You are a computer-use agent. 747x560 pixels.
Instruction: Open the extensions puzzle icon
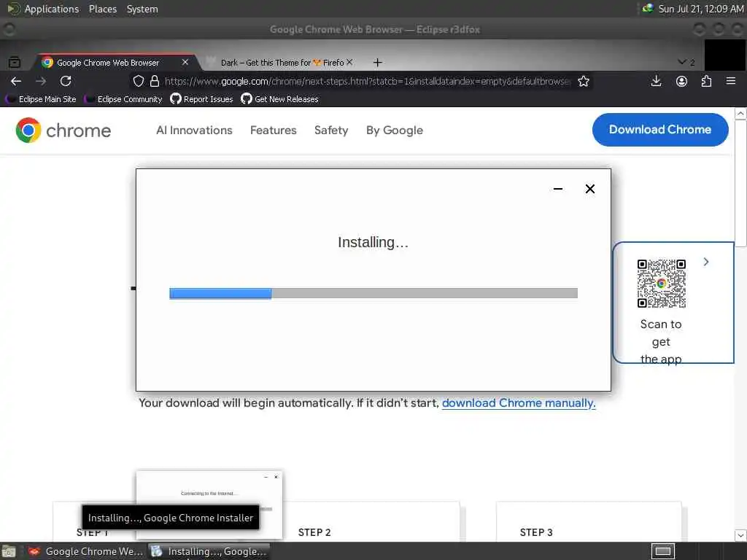click(706, 82)
